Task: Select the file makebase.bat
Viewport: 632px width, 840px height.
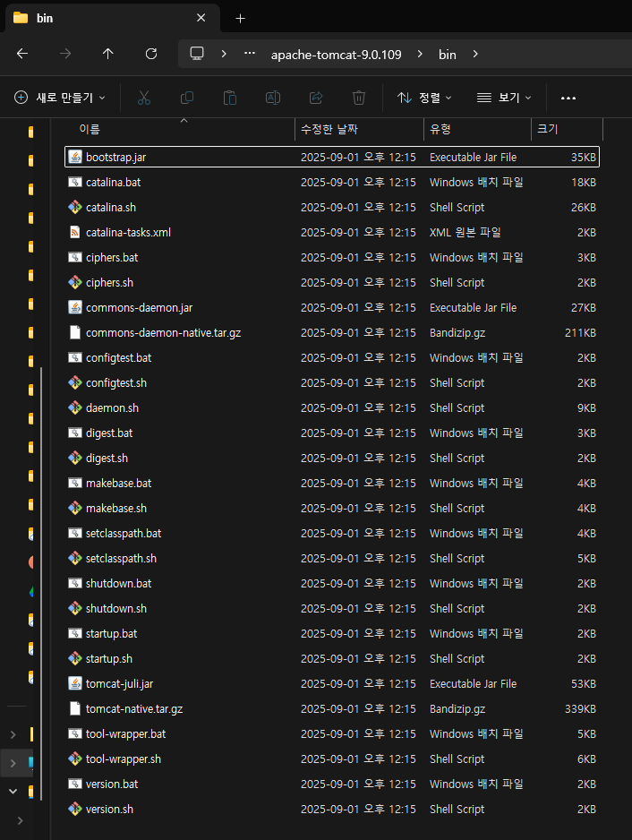Action: pos(332,484)
